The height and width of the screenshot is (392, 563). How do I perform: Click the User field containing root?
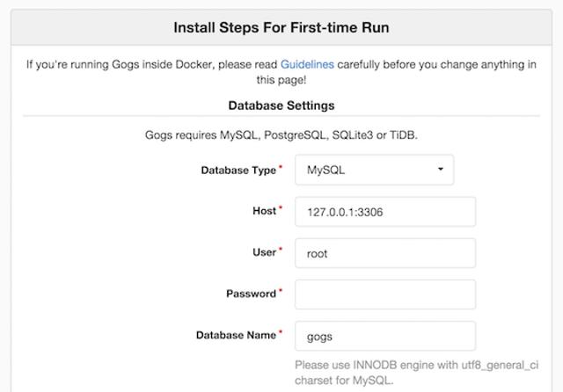point(385,253)
